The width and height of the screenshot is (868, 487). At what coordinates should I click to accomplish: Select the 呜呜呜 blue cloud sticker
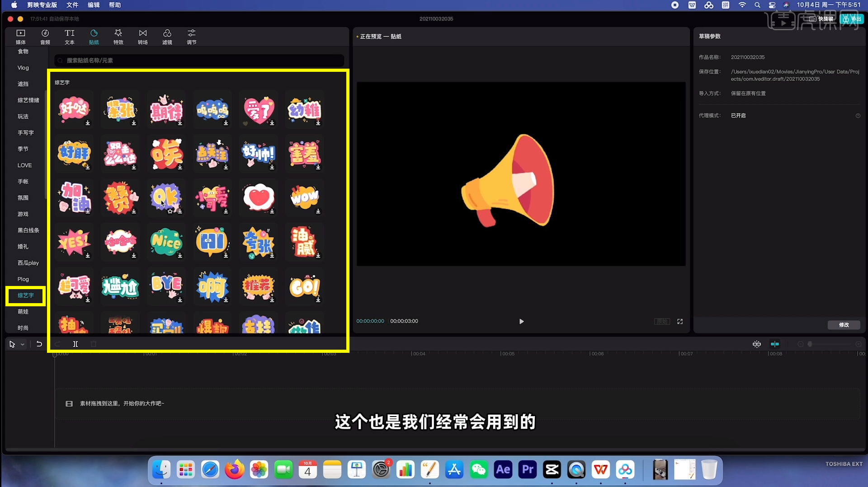coord(212,109)
